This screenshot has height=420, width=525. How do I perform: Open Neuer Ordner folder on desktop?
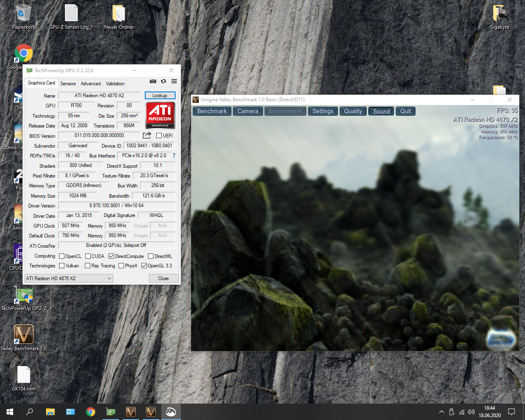pyautogui.click(x=119, y=17)
